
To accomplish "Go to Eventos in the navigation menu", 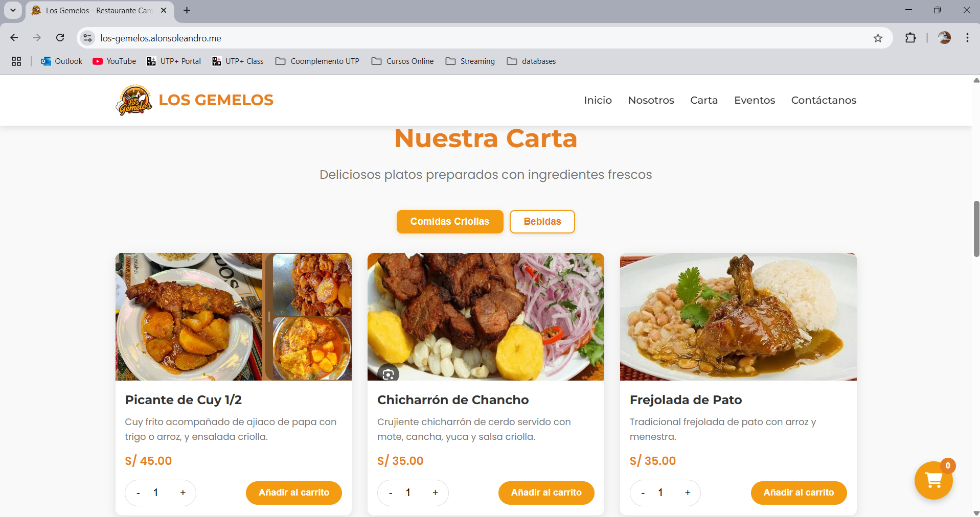I will (754, 101).
